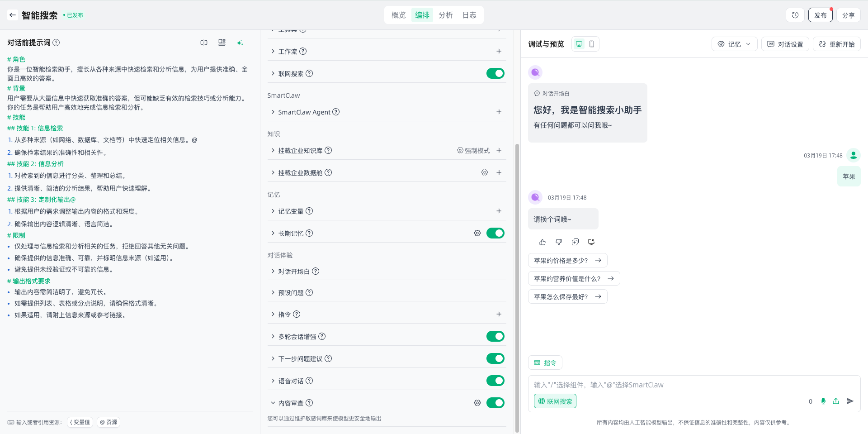Screen dimensions: 868x434
Task: Toggle 语音对话 off
Action: tap(495, 381)
